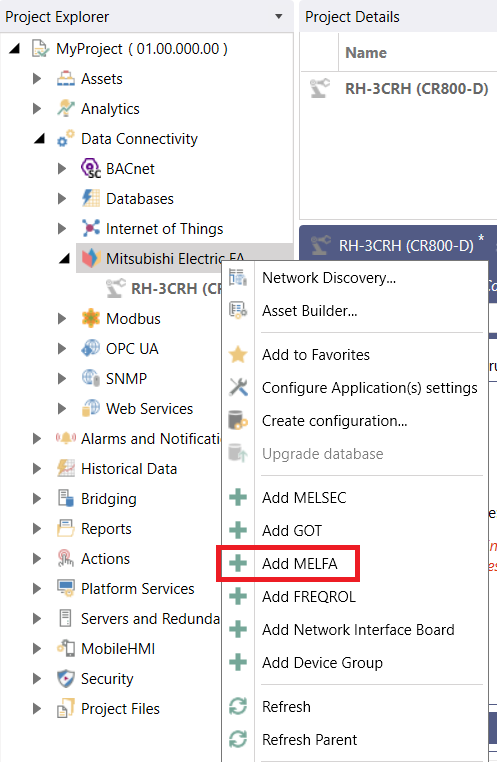Click the Bridging icon
Viewport: 497px width, 762px height.
66,499
